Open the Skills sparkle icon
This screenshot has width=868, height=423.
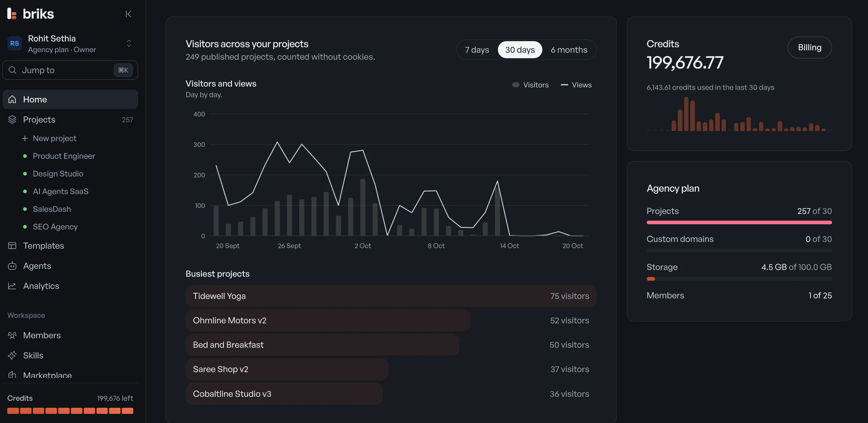pos(12,355)
